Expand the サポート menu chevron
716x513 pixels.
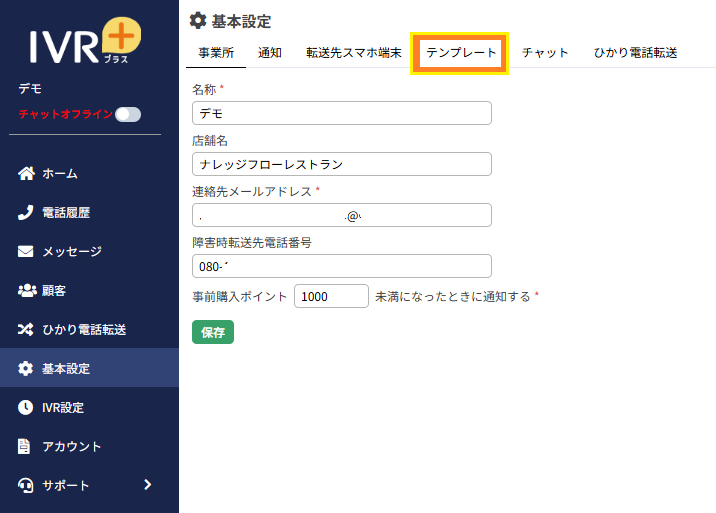click(x=148, y=485)
